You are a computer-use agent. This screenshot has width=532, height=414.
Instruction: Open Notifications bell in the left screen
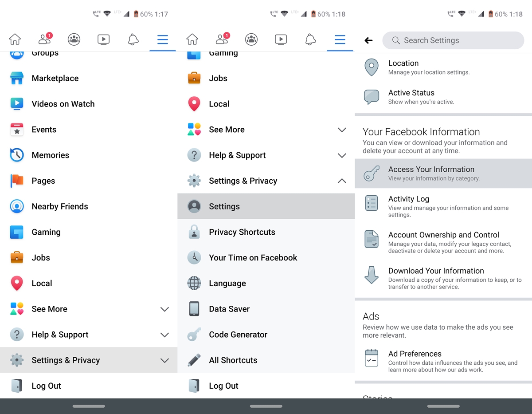(x=133, y=39)
